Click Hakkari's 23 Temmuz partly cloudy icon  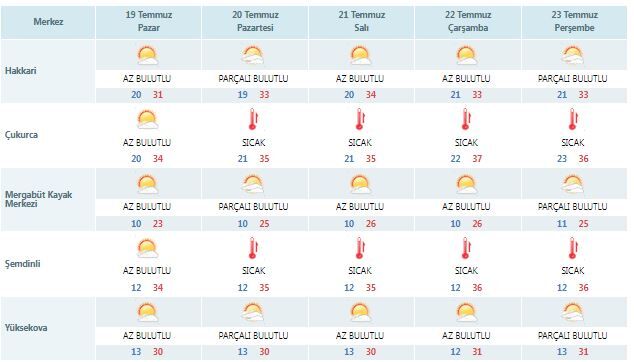(x=573, y=55)
